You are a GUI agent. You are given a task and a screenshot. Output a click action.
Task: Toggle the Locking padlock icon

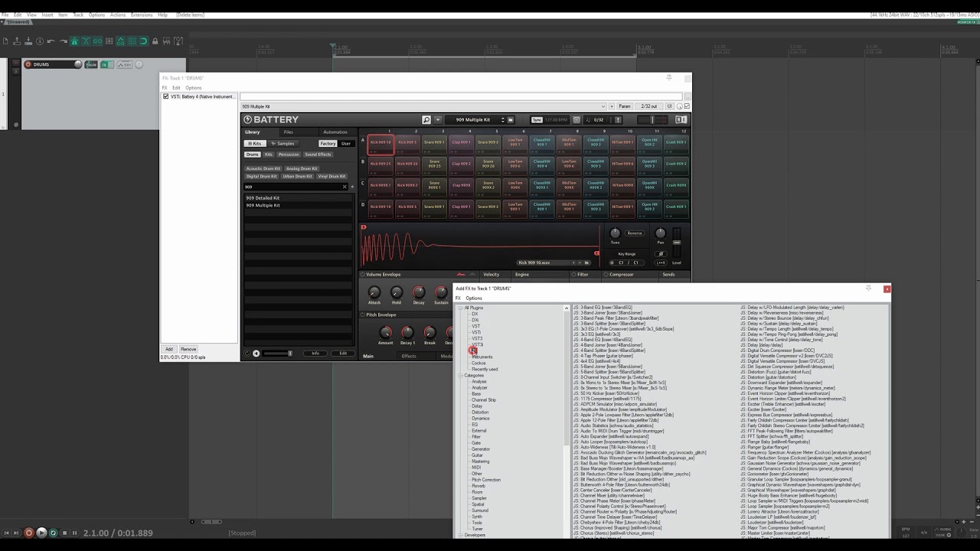[x=155, y=41]
